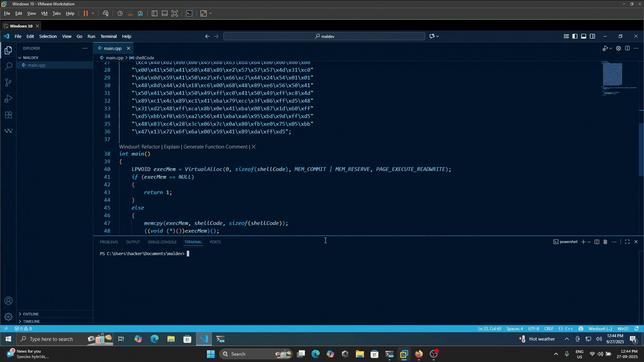The height and width of the screenshot is (362, 644).
Task: Click the maldev command center search box
Action: coord(324,36)
